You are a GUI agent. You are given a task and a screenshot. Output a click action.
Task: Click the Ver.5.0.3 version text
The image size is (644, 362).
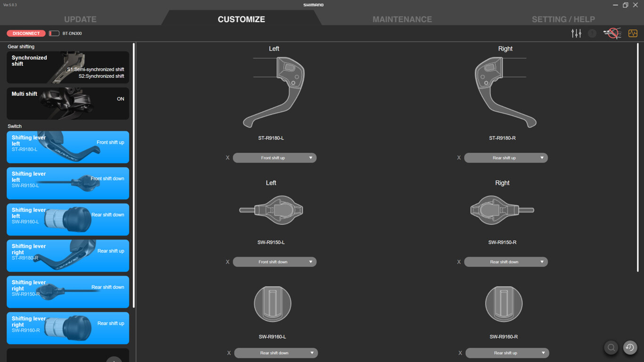(10, 5)
